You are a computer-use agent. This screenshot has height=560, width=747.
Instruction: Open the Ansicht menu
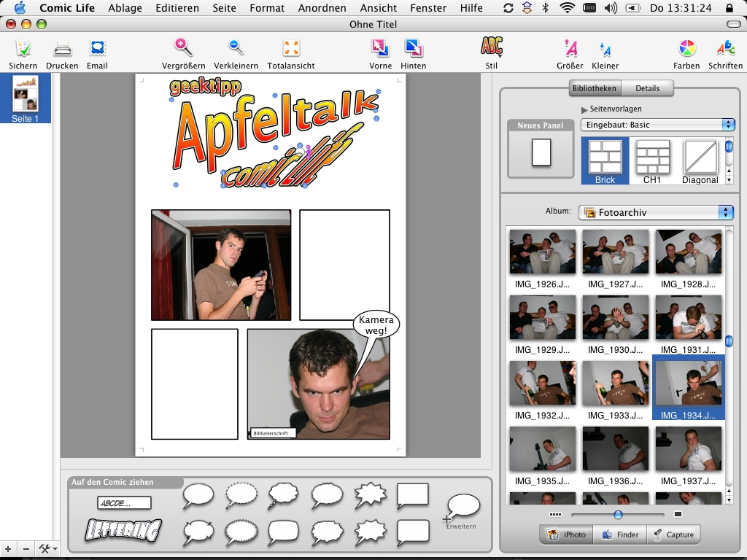(x=379, y=8)
